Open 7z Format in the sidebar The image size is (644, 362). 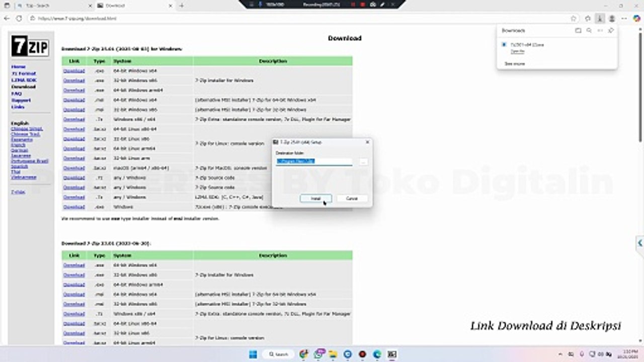pyautogui.click(x=24, y=73)
